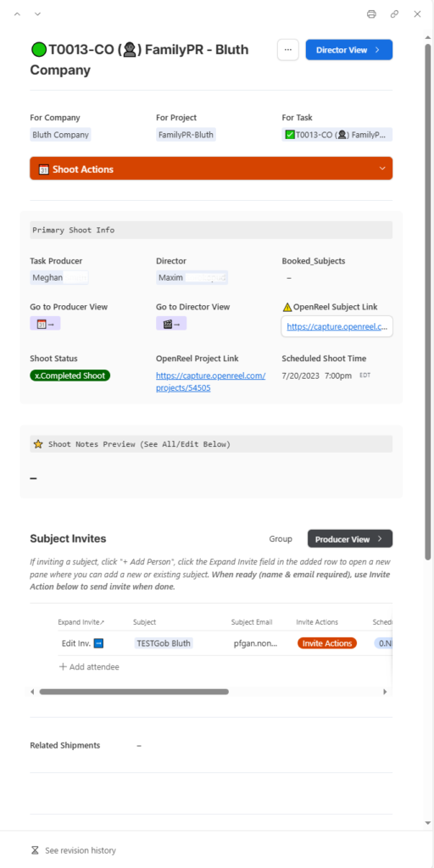The image size is (434, 868).
Task: Open the three-dot more options button
Action: click(x=288, y=50)
